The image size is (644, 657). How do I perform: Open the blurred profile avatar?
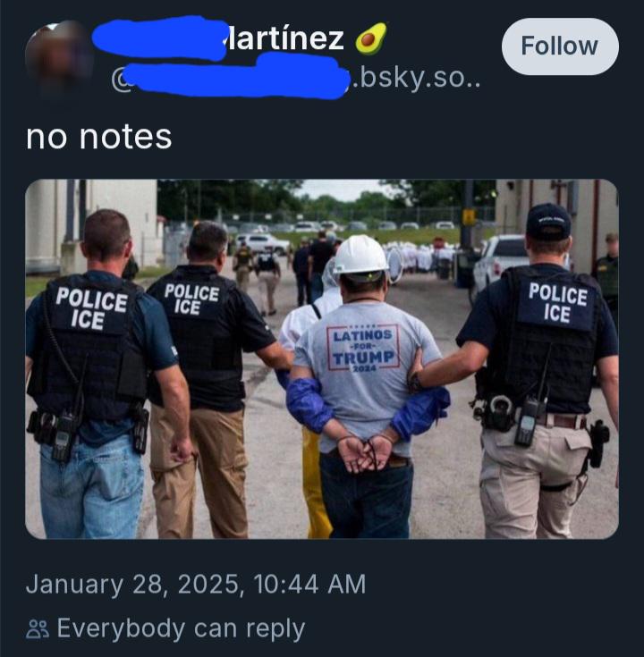point(57,59)
